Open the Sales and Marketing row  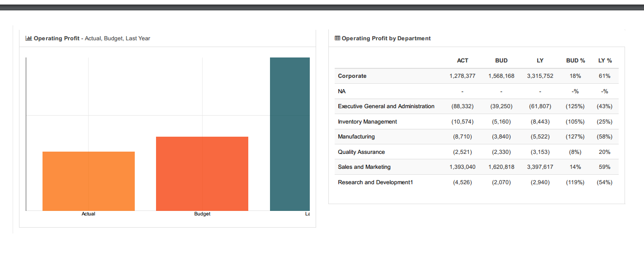pyautogui.click(x=364, y=167)
